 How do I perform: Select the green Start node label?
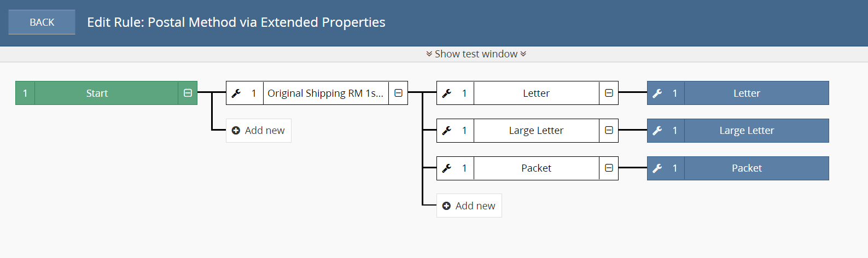[97, 93]
